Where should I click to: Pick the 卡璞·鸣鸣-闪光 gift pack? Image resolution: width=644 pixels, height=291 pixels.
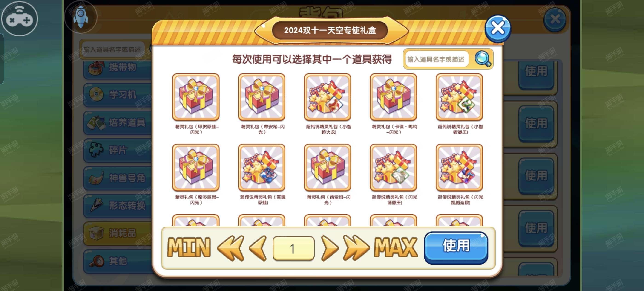click(393, 97)
